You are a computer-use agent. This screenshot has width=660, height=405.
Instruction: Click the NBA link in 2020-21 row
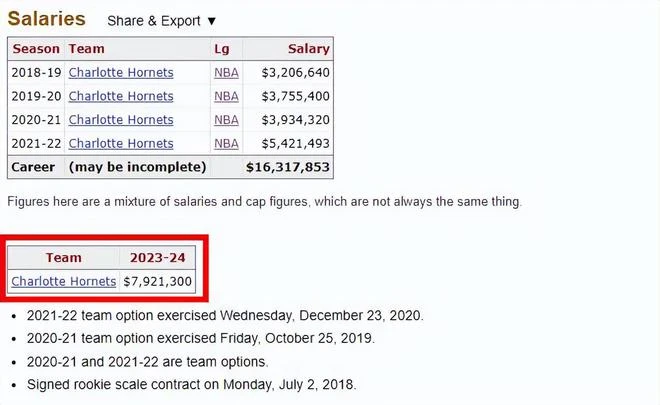[x=226, y=120]
